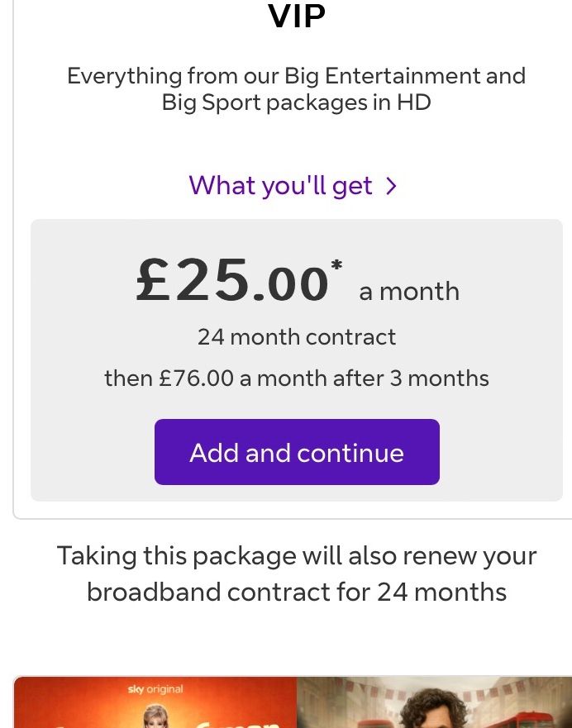
Task: Select the "then £76.00 a month" line
Action: click(297, 378)
